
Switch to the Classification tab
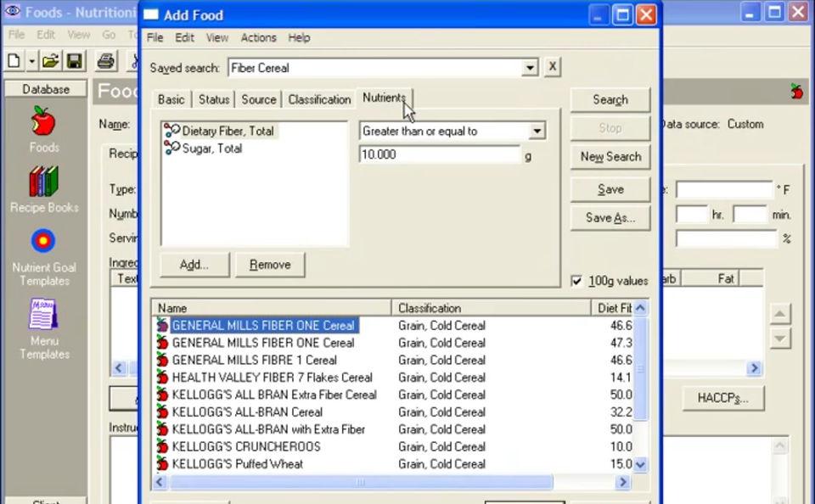[319, 99]
